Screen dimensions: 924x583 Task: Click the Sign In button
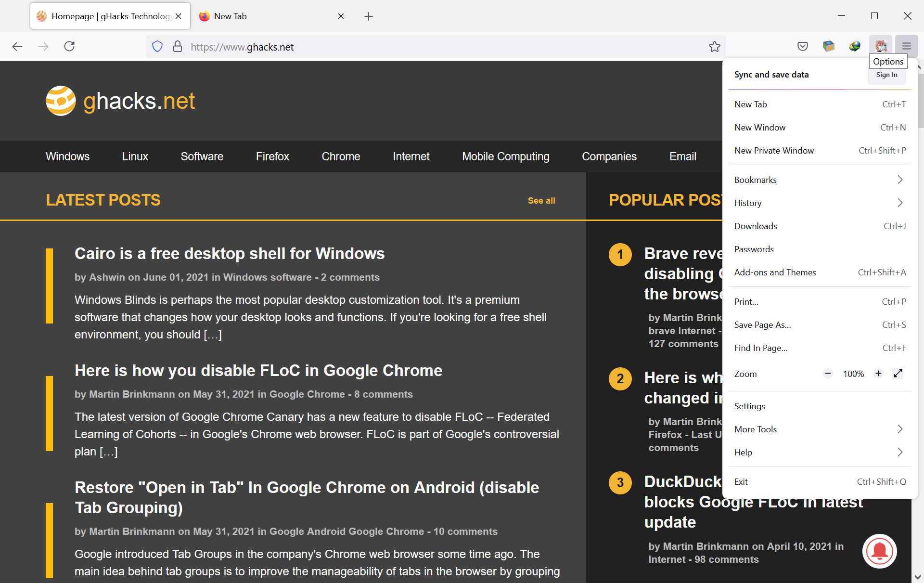pos(887,75)
